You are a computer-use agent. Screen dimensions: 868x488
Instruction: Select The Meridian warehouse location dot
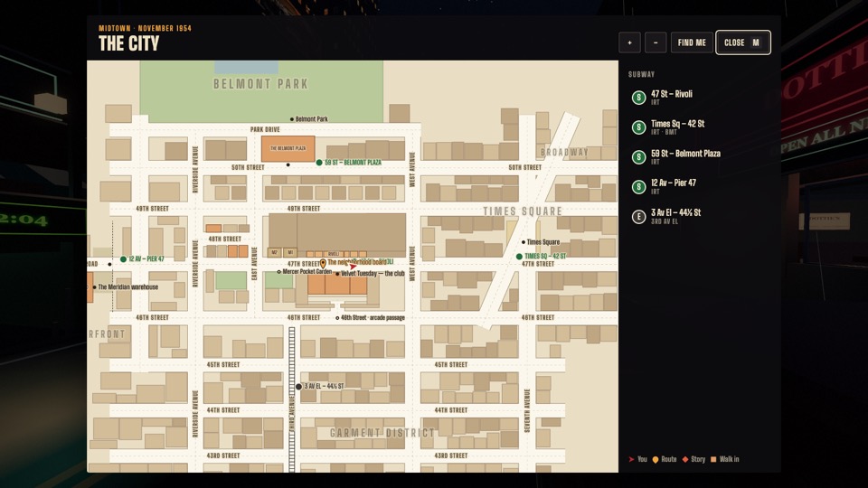tap(95, 287)
